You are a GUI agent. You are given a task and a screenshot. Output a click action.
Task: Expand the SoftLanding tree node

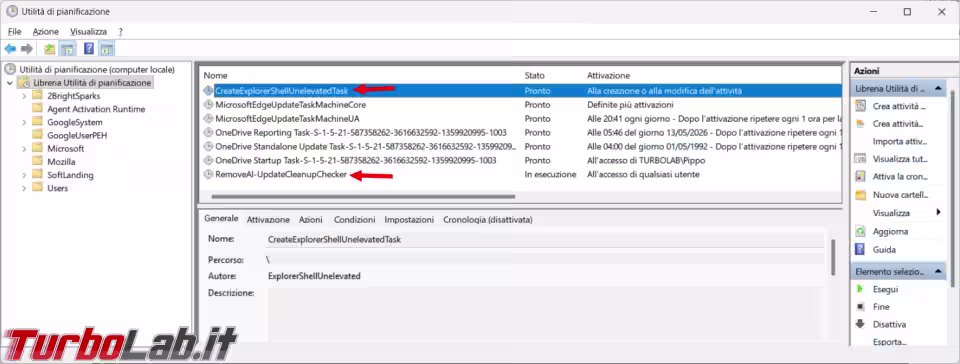point(24,175)
